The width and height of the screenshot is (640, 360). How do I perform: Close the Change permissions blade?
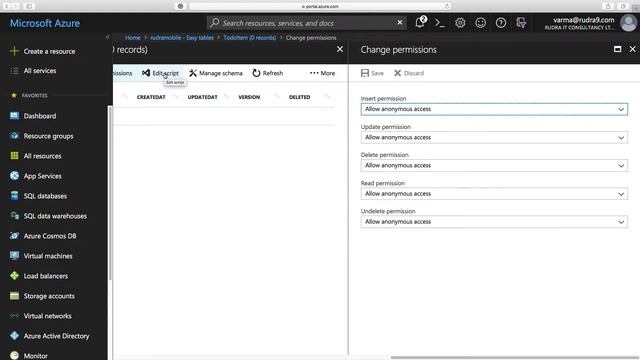[x=632, y=49]
